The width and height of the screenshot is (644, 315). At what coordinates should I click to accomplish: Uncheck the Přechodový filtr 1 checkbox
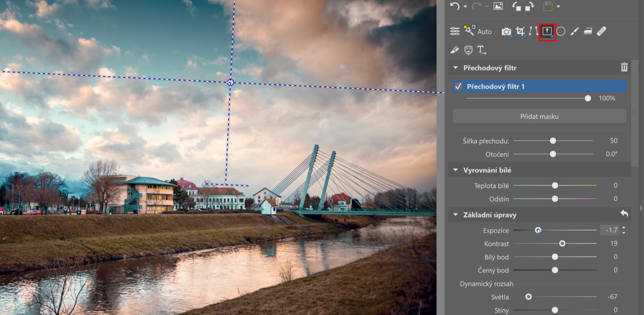[458, 86]
